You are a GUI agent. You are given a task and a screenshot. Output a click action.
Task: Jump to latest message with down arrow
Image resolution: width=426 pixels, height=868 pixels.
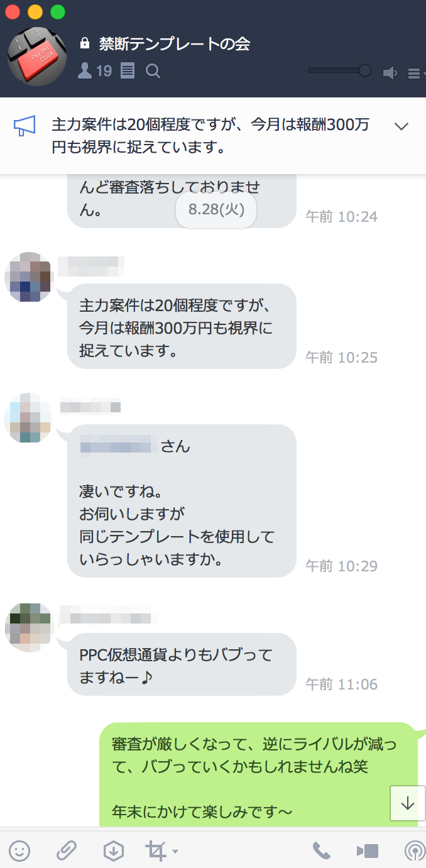[408, 803]
